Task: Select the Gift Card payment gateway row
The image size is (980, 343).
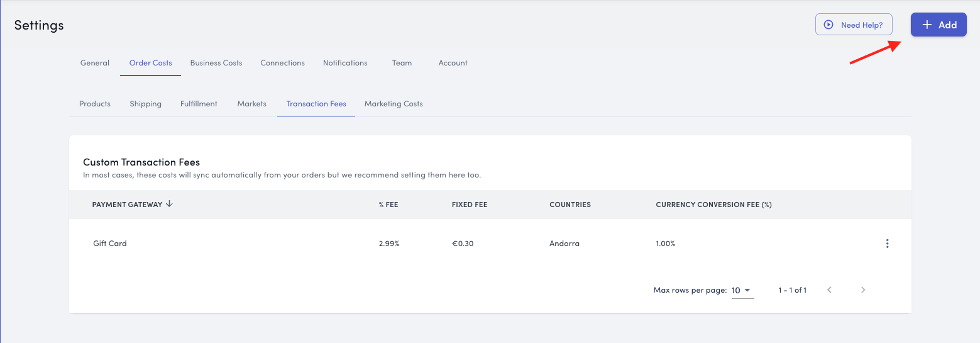Action: point(110,244)
